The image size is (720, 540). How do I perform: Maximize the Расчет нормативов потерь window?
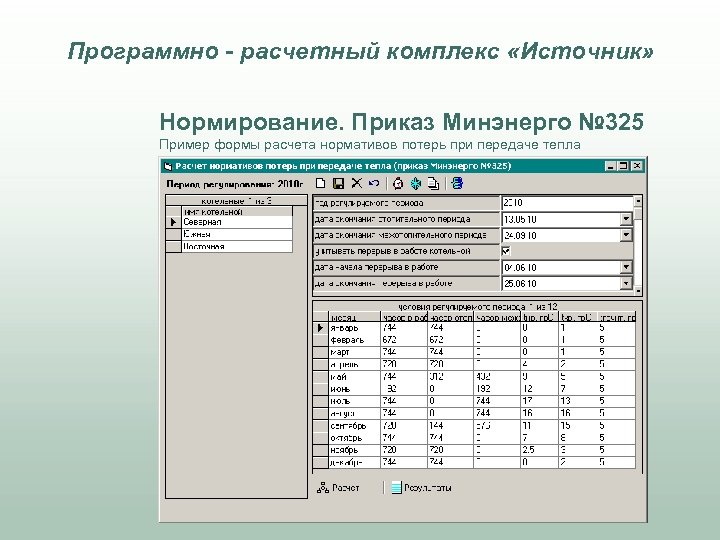coord(623,166)
